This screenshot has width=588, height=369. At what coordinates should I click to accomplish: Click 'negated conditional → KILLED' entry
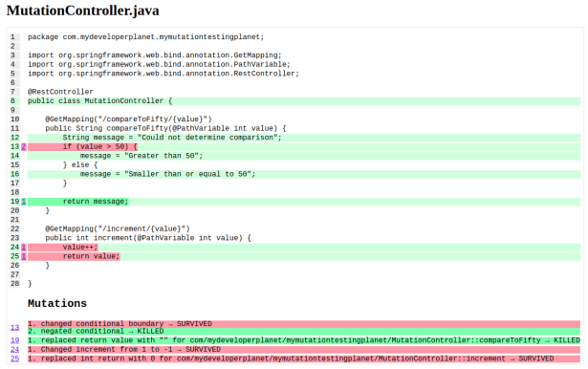[x=304, y=331]
